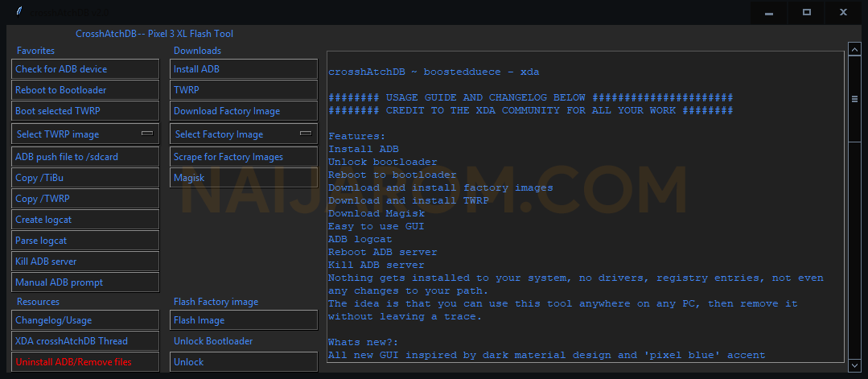The width and height of the screenshot is (868, 379).
Task: Minimize the crosshAtchDB window
Action: click(770, 12)
